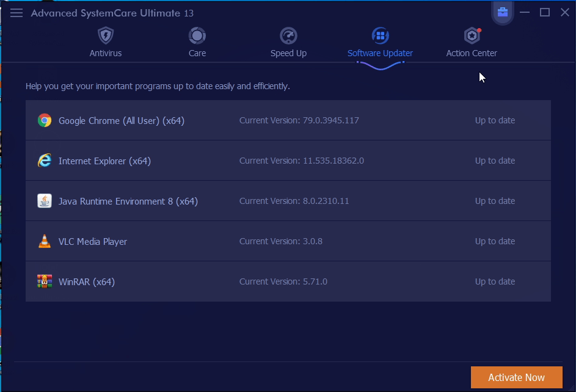576x392 pixels.
Task: Click the Advanced SystemCare Ultimate 13 title
Action: pyautogui.click(x=112, y=13)
